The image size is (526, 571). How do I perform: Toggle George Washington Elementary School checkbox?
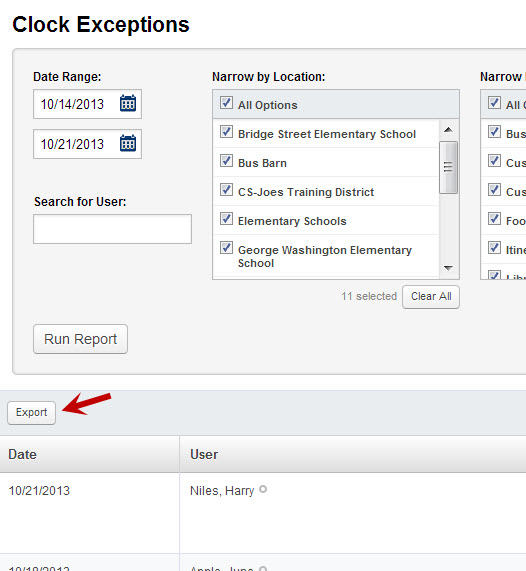pyautogui.click(x=226, y=248)
